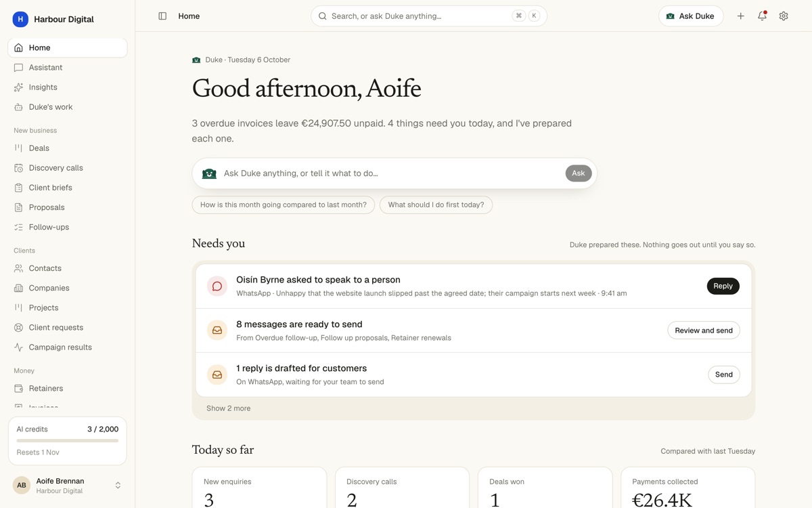This screenshot has width=812, height=508.
Task: Reply to Oisín Byrne
Action: point(723,286)
